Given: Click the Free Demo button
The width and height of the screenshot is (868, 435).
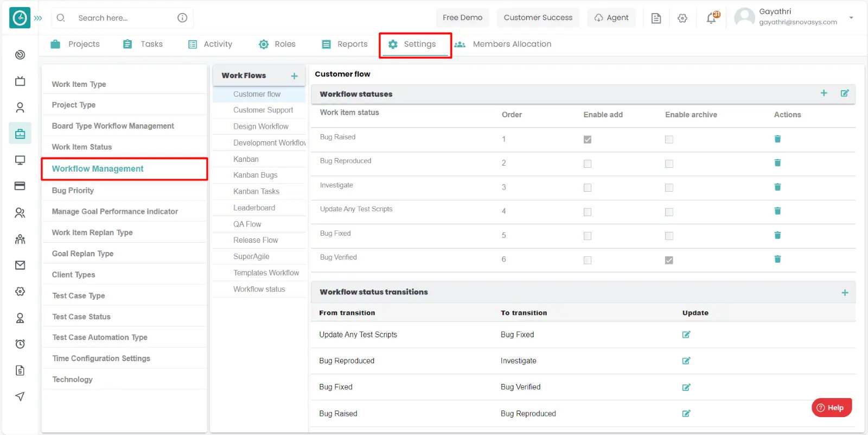Looking at the screenshot, I should [x=462, y=17].
